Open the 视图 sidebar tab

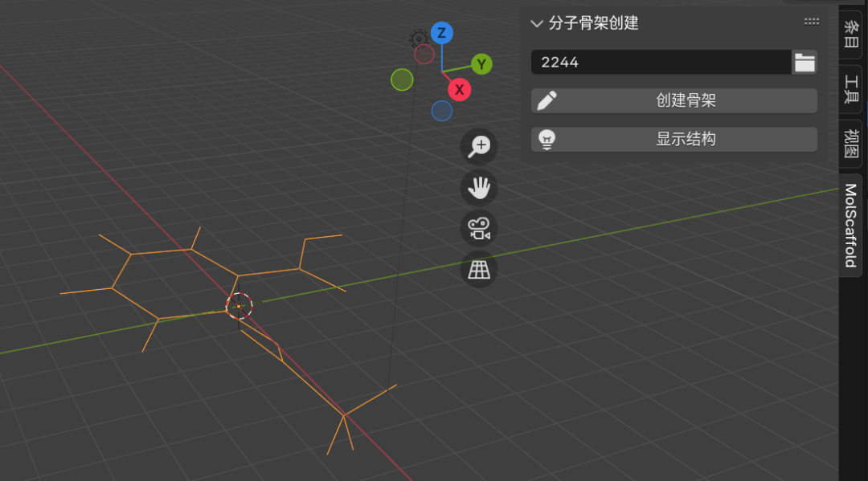[851, 143]
